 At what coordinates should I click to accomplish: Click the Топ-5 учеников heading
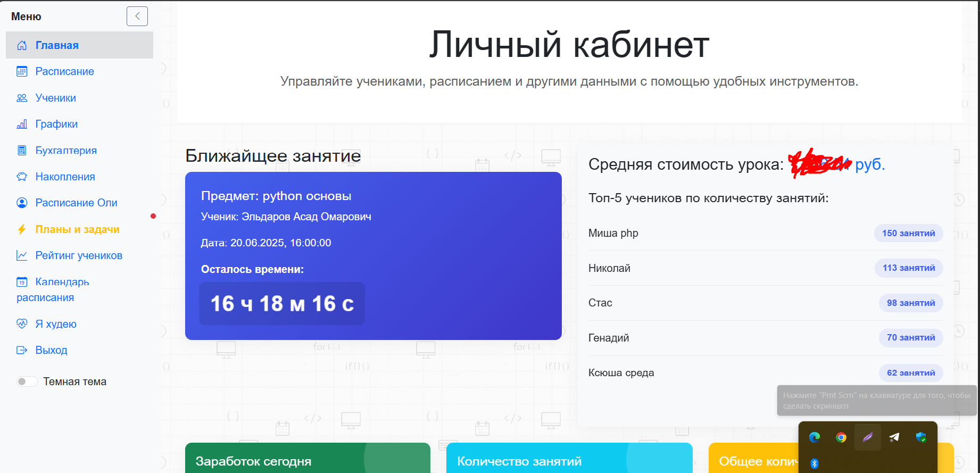pyautogui.click(x=709, y=198)
